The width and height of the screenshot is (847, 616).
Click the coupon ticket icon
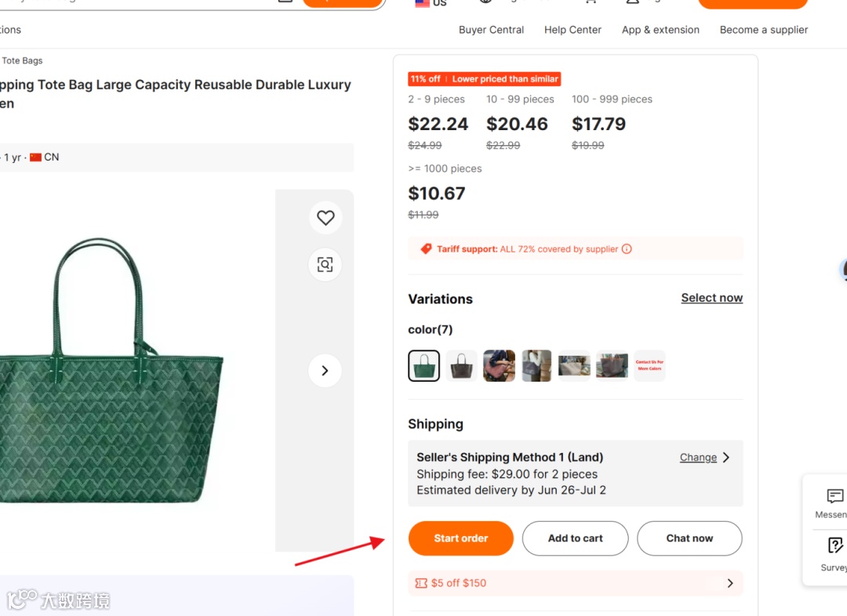[x=421, y=583]
